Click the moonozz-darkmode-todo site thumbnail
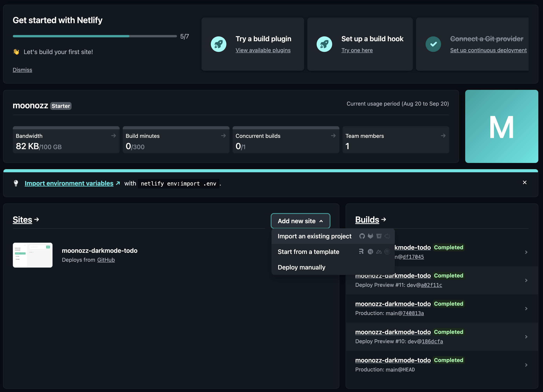543x392 pixels. click(x=32, y=255)
